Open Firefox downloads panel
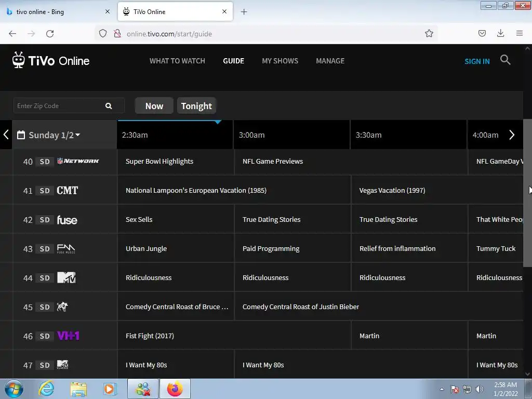The image size is (532, 399). pos(500,33)
